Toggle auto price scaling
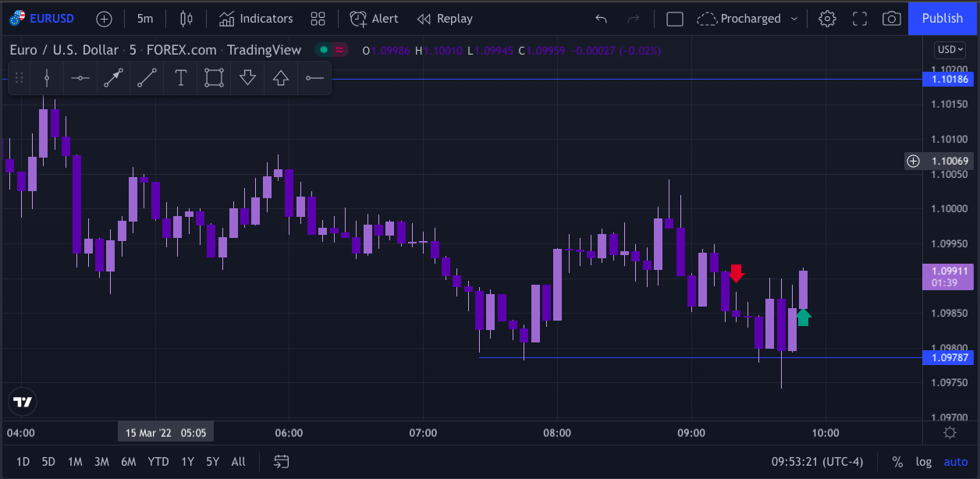The height and width of the screenshot is (479, 980). pyautogui.click(x=956, y=461)
